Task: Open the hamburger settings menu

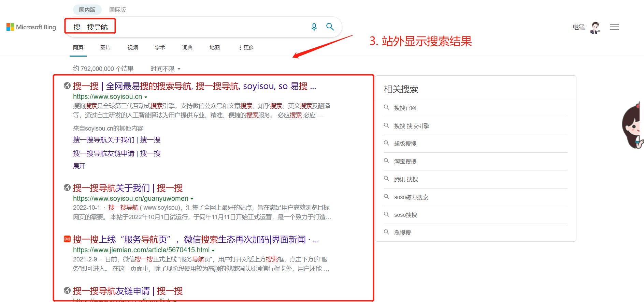Action: [x=614, y=27]
